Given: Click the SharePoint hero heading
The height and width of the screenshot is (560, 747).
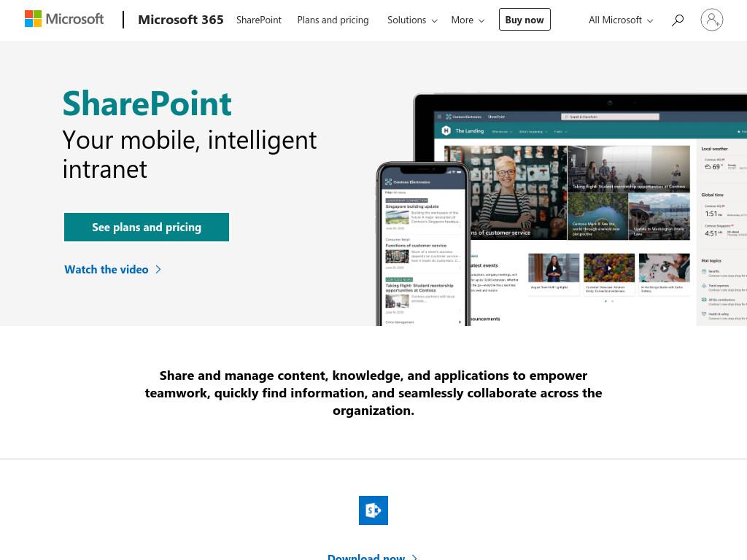Looking at the screenshot, I should [x=147, y=104].
